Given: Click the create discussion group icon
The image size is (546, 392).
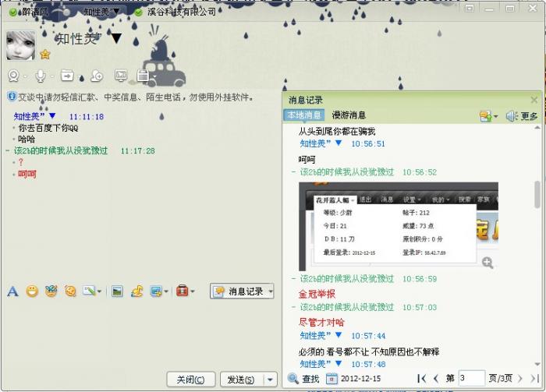Looking at the screenshot, I should [97, 76].
